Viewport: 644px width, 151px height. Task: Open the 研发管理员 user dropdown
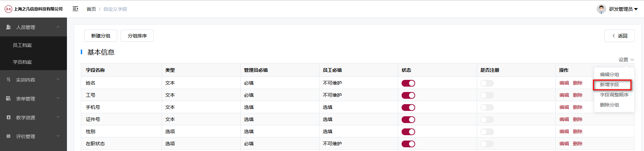tap(623, 9)
